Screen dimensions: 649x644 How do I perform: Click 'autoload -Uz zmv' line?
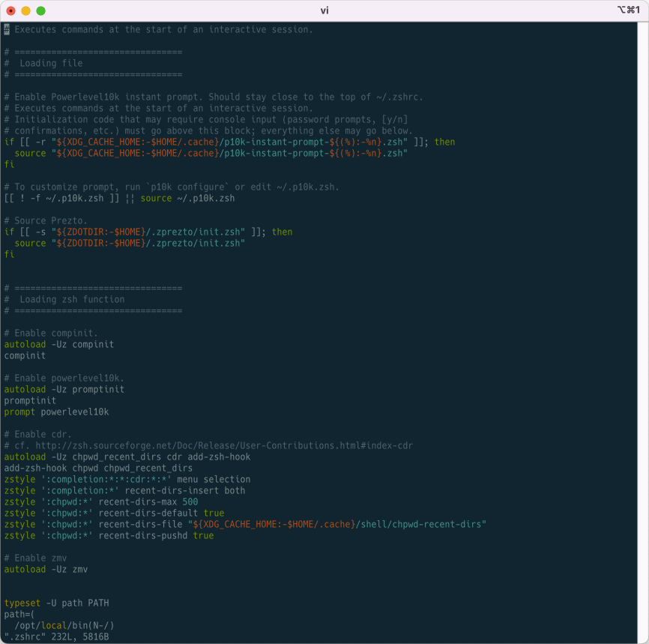(x=46, y=570)
